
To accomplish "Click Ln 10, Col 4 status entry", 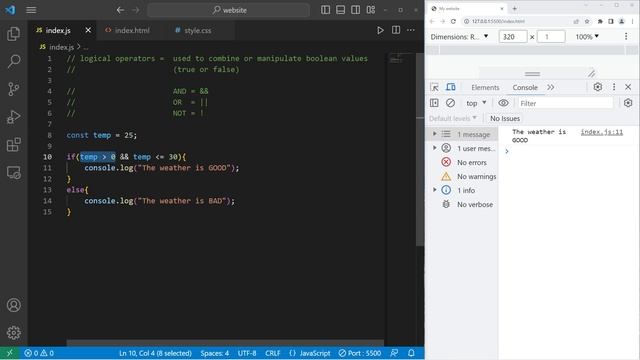I will (155, 353).
